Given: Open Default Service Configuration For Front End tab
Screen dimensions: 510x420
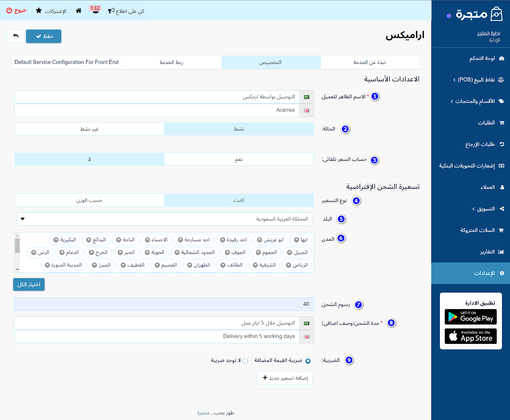Looking at the screenshot, I should point(67,62).
